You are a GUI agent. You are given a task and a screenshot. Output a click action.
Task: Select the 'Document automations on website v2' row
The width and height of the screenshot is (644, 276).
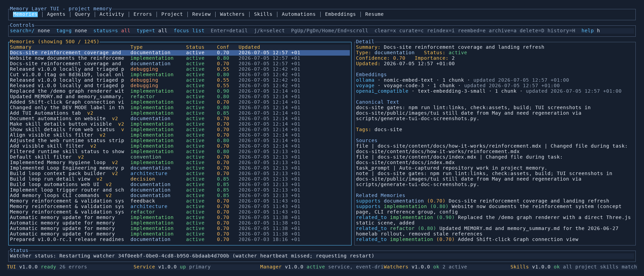pos(180,118)
